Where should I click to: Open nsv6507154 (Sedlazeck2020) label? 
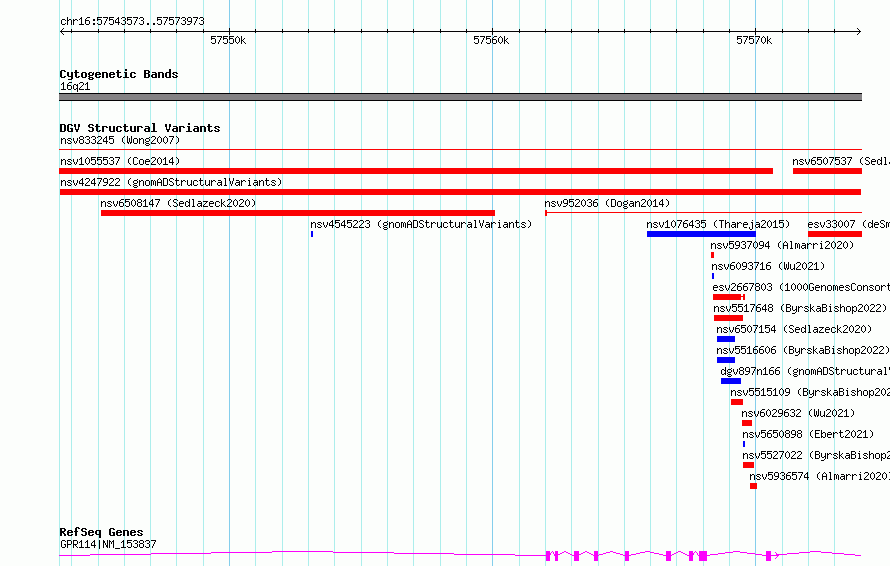(794, 329)
